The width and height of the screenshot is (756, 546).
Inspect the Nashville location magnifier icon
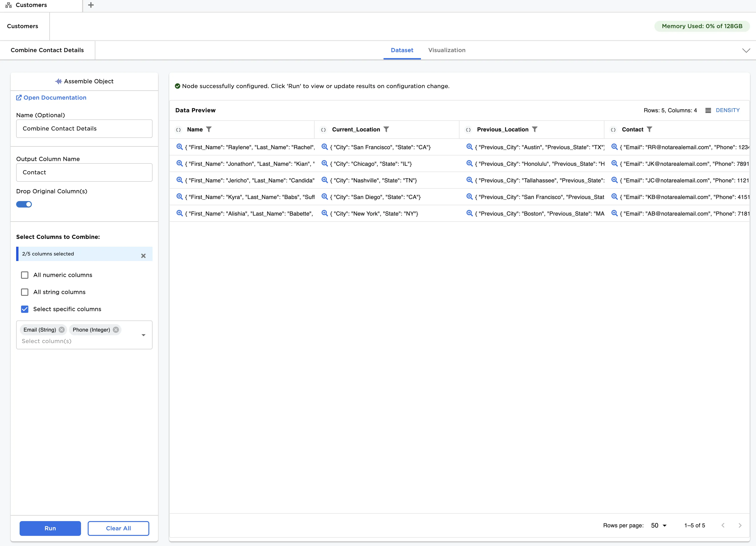tap(324, 180)
